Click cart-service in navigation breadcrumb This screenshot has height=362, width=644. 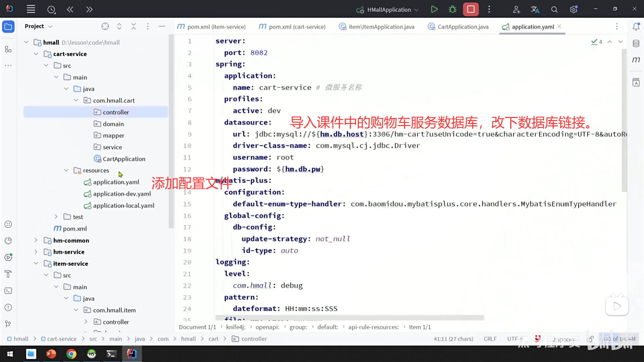click(61, 339)
